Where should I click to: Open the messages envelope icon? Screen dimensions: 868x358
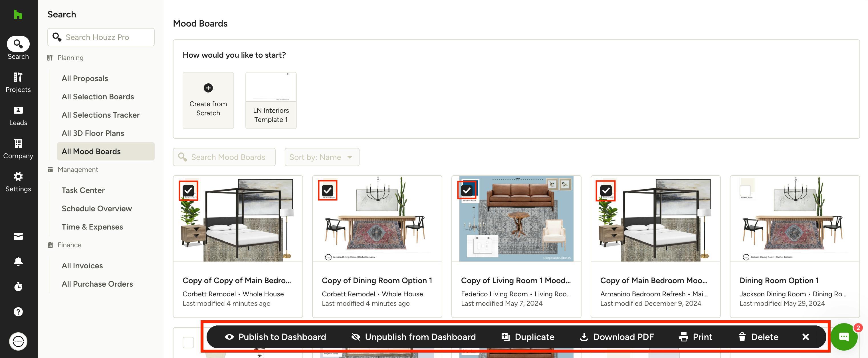pyautogui.click(x=18, y=236)
